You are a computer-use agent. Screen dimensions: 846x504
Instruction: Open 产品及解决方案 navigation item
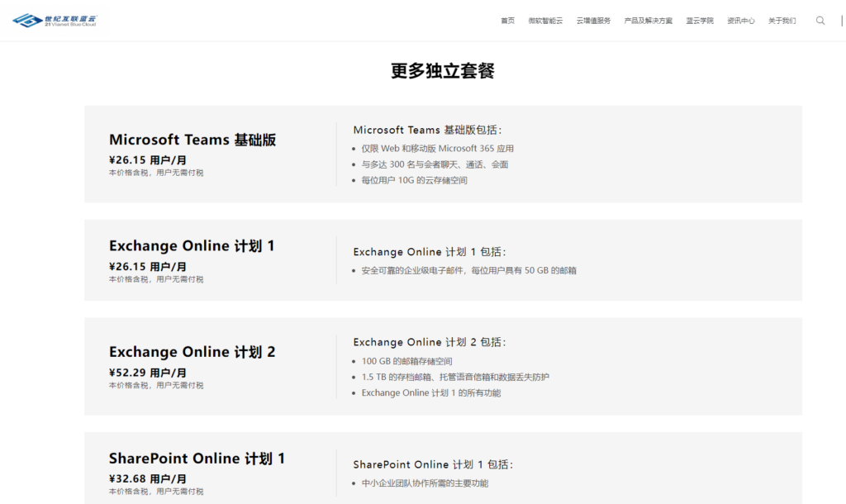point(648,21)
